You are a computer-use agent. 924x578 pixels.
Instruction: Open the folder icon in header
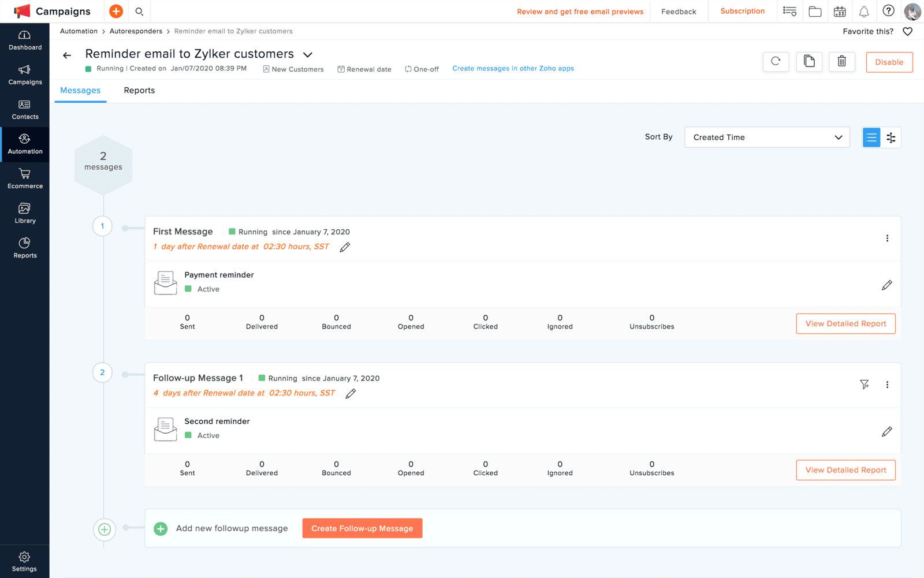click(815, 11)
